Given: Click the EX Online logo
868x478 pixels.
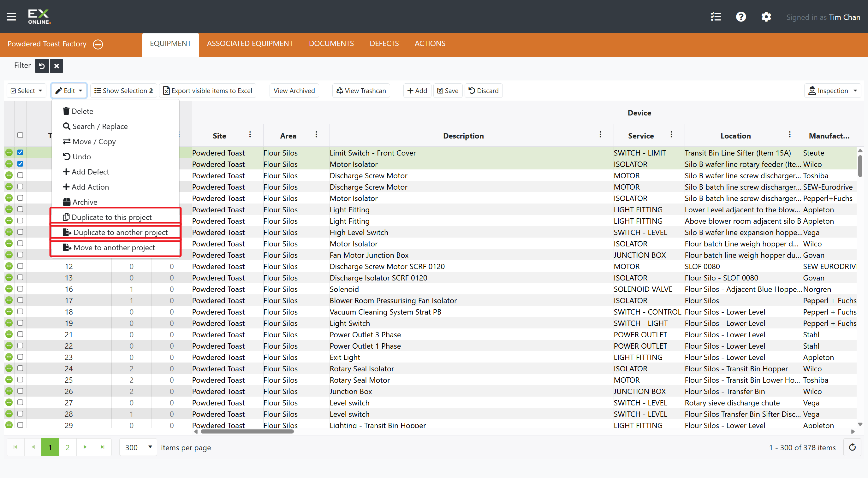Looking at the screenshot, I should (x=39, y=16).
